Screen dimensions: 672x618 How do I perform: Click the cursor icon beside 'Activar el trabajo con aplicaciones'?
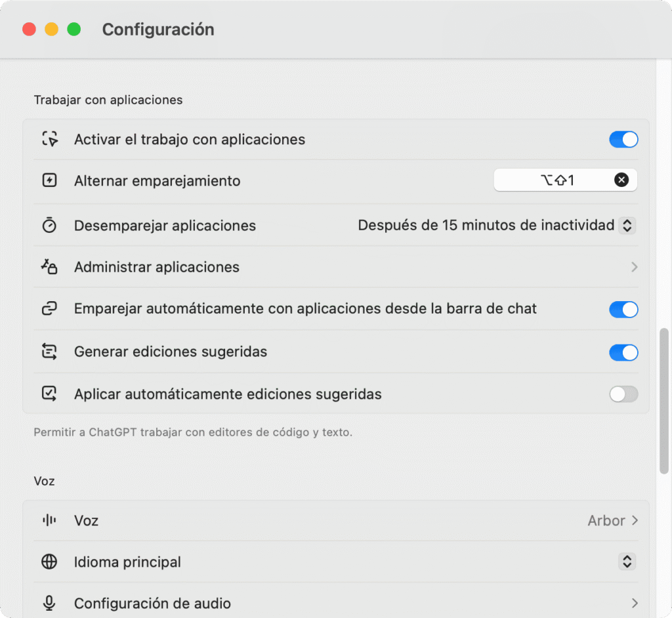coord(49,139)
